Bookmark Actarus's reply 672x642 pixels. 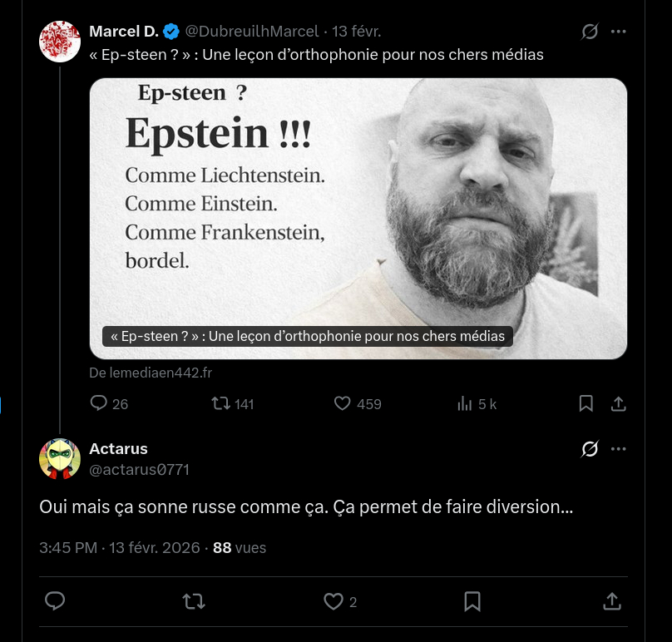(x=472, y=601)
